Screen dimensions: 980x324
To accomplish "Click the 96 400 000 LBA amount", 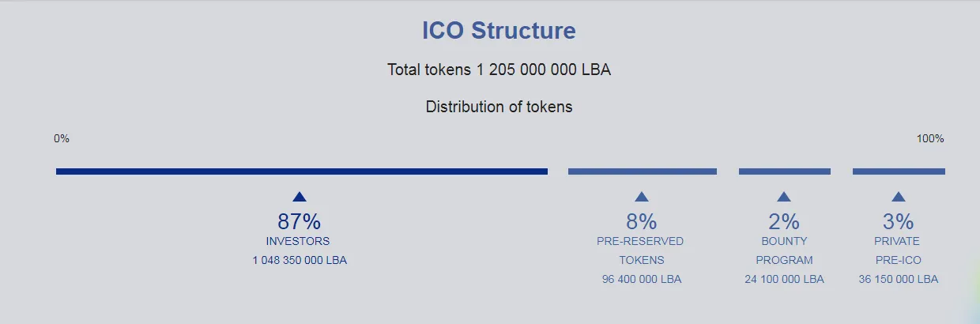I will coord(641,279).
